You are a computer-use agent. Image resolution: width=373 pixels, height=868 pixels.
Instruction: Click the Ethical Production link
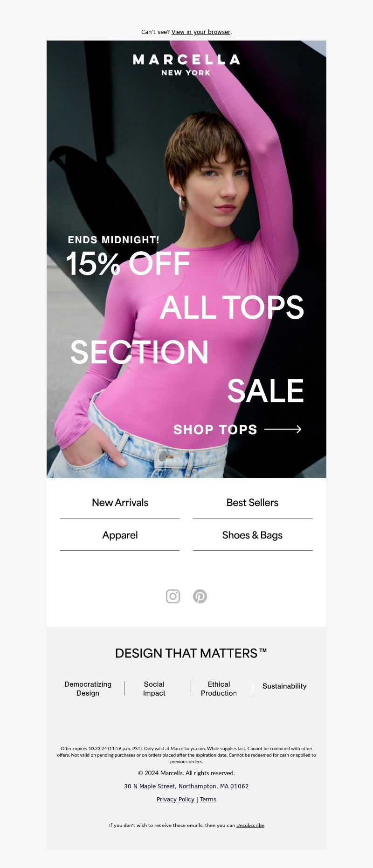[x=219, y=689]
